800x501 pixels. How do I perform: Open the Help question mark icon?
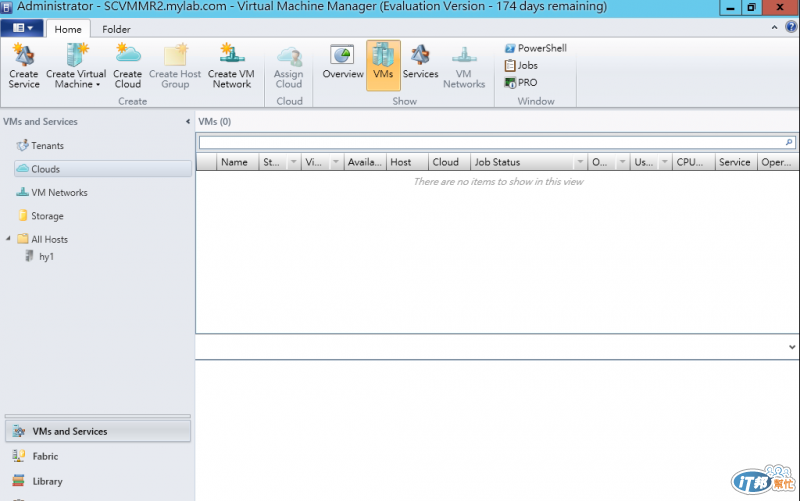click(x=791, y=28)
